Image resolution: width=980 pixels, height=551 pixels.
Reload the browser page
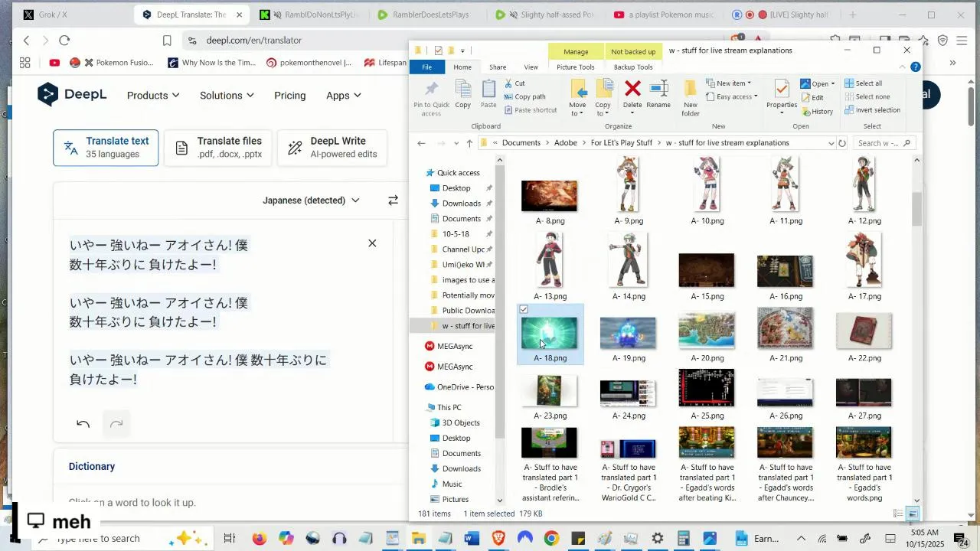[64, 40]
